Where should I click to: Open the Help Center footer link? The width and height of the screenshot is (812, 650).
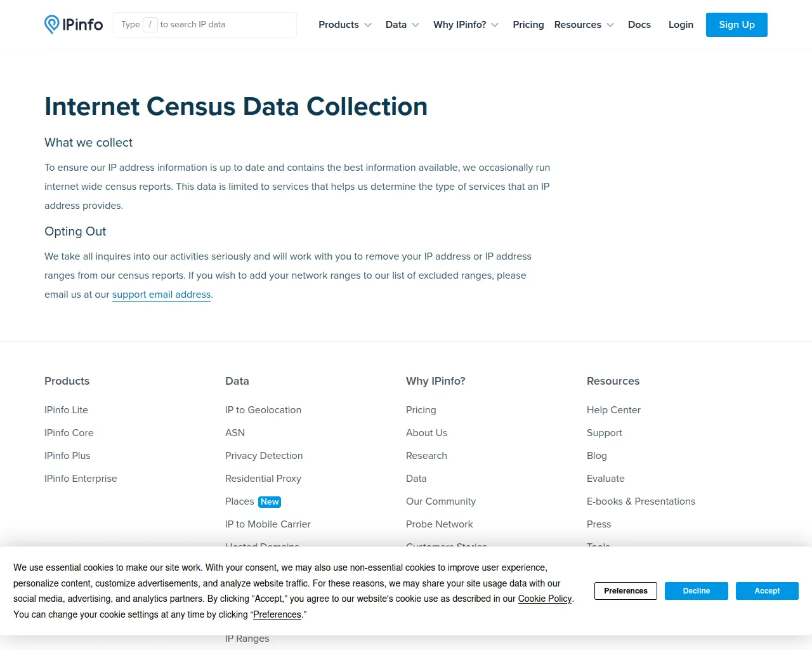pos(613,410)
